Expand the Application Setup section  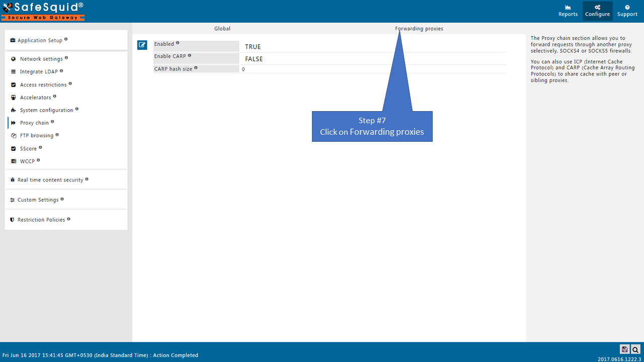[x=40, y=40]
